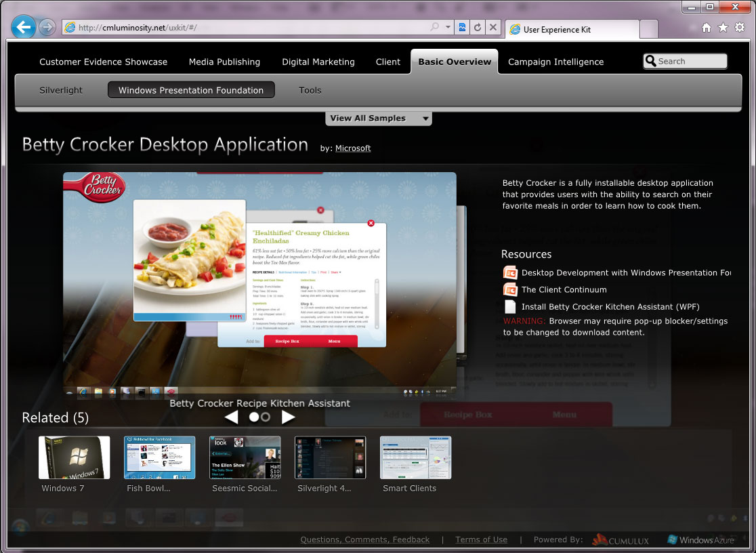Select the Silverlight sub-tab
This screenshot has width=756, height=553.
tap(61, 90)
